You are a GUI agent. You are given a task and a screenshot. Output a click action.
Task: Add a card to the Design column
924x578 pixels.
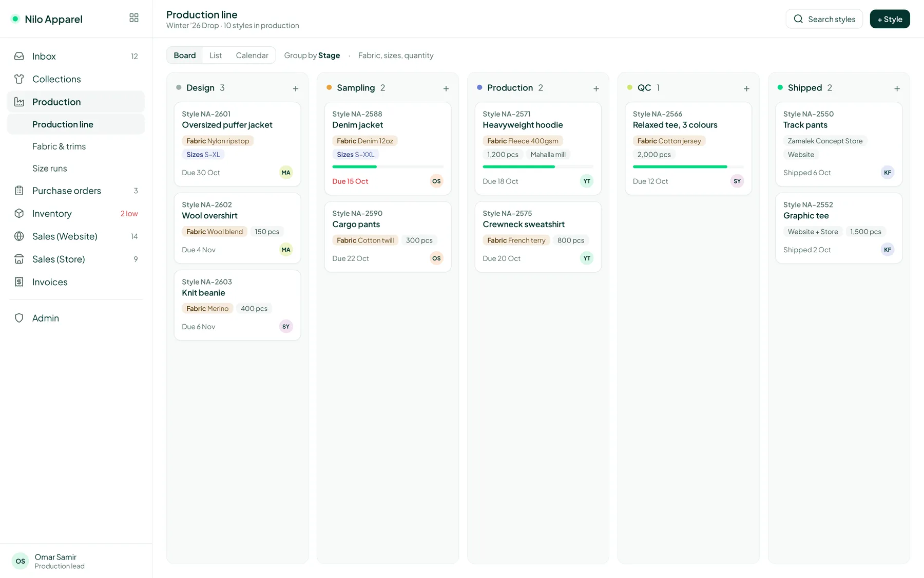tap(296, 88)
